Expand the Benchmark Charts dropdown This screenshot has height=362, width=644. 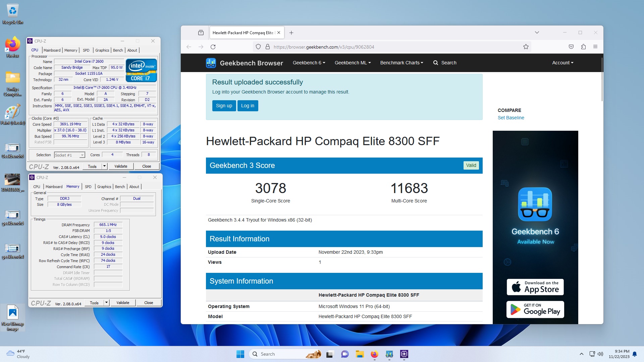pos(401,63)
